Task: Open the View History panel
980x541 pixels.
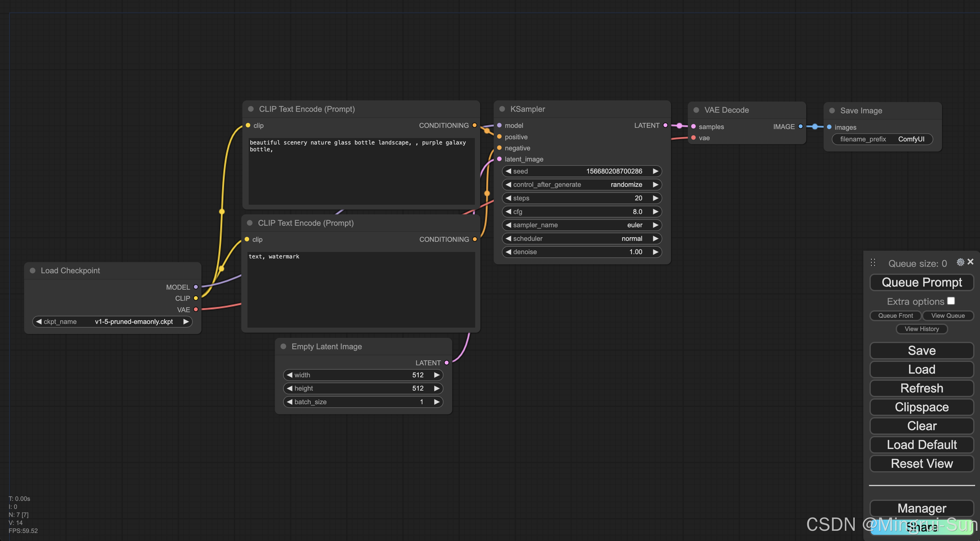Action: (921, 329)
